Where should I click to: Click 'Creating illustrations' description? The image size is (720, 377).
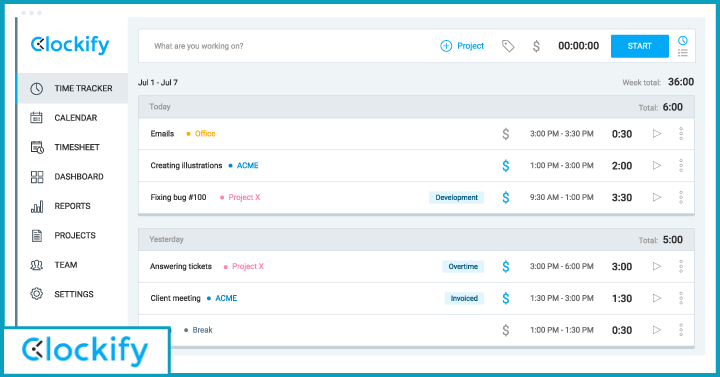pyautogui.click(x=186, y=165)
